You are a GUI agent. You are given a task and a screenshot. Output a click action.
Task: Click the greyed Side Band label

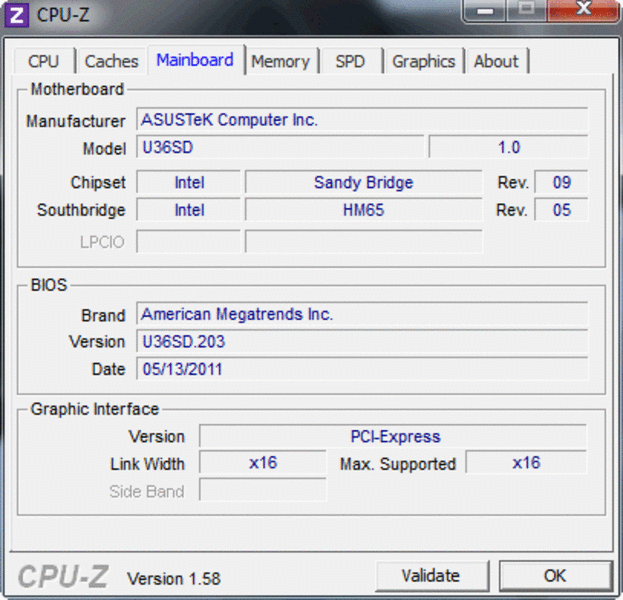[x=147, y=492]
